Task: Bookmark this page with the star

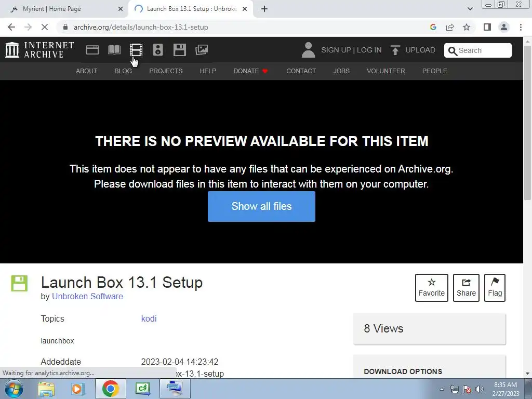Action: 467,27
